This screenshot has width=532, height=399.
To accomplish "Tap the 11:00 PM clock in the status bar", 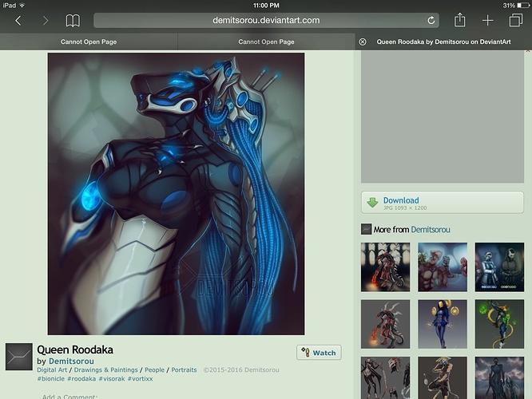I will click(x=266, y=6).
